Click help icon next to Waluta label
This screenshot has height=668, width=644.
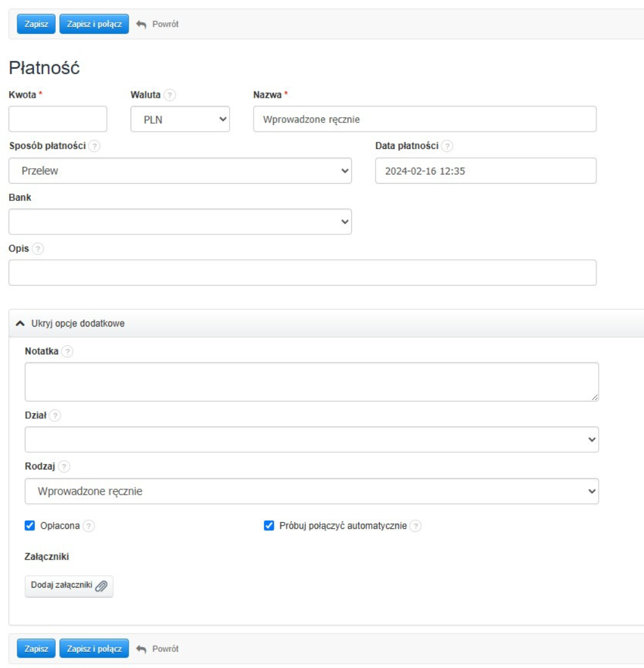(170, 95)
